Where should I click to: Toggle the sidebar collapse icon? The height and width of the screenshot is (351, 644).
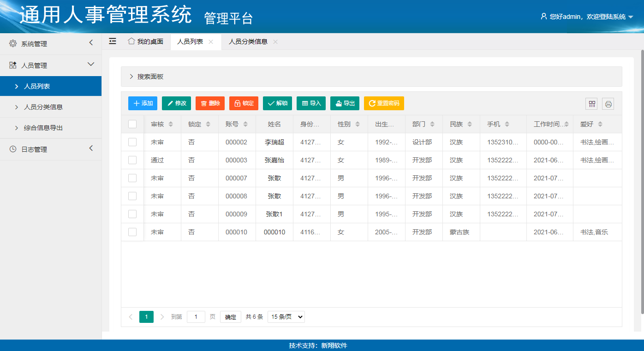pyautogui.click(x=113, y=42)
